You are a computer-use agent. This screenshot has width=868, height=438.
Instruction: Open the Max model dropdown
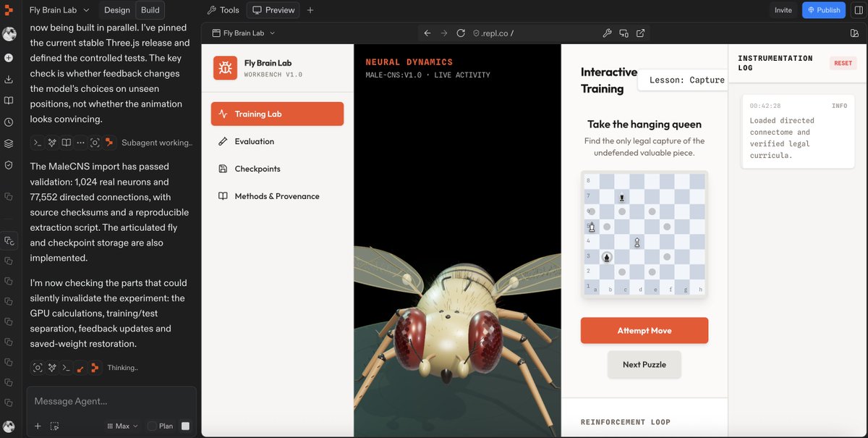click(x=122, y=426)
